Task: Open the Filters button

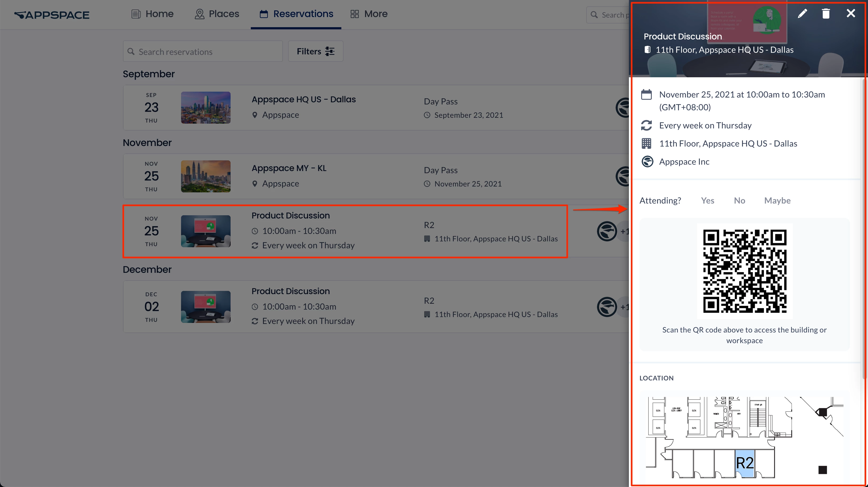Action: [316, 52]
